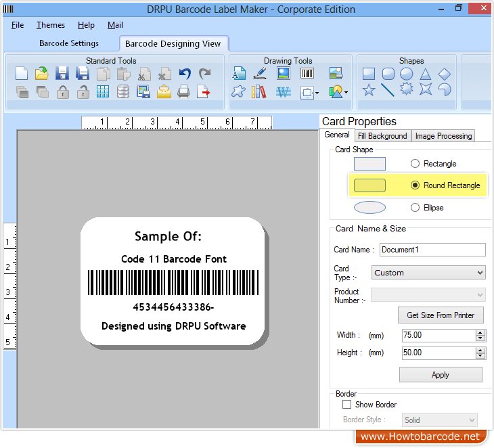
Task: Click the Rectangle card shape preview swatch
Action: (x=369, y=164)
